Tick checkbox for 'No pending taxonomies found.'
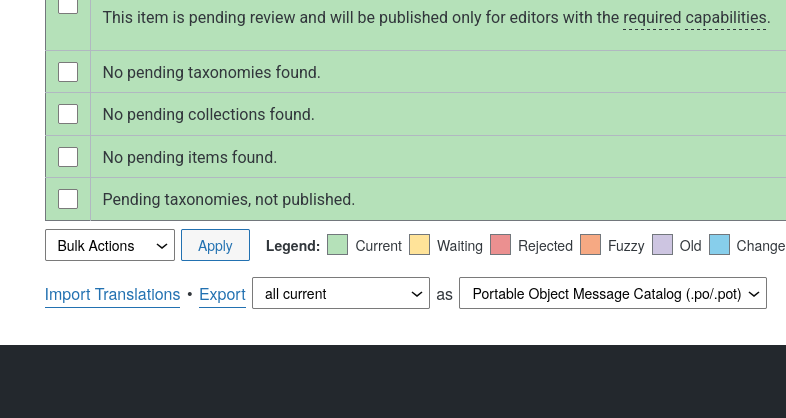 68,72
